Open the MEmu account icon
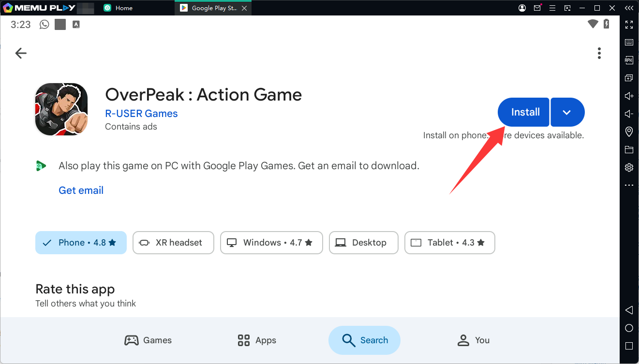Screen dimensions: 639x364 [522, 8]
